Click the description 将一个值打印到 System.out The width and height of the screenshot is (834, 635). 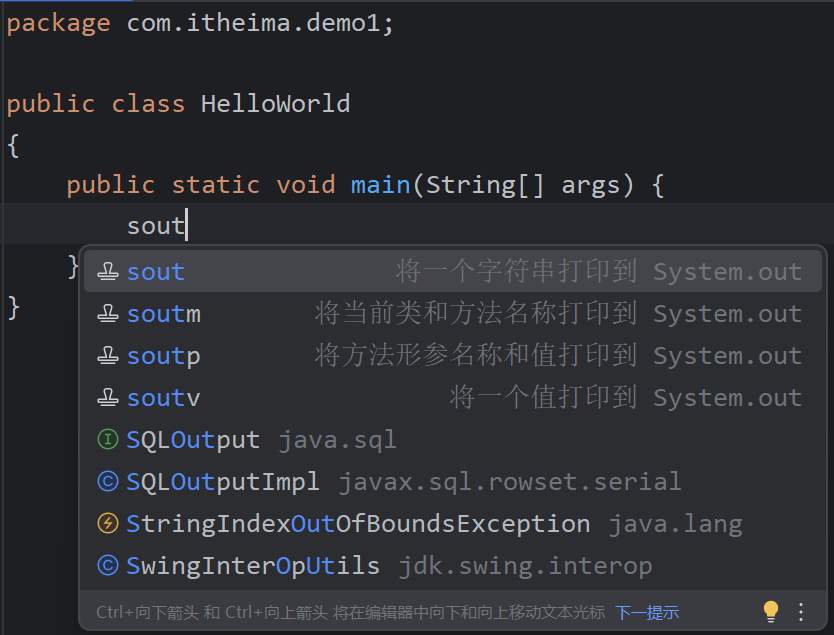pos(626,397)
